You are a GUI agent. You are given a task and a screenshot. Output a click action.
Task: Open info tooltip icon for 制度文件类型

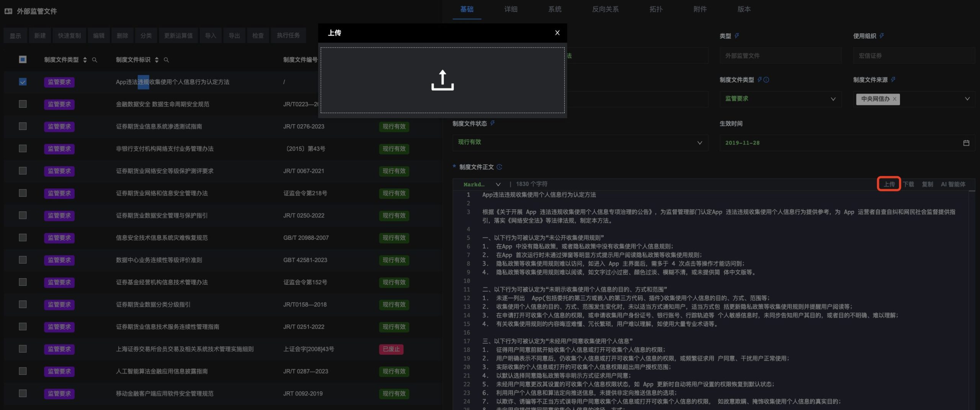pos(766,80)
